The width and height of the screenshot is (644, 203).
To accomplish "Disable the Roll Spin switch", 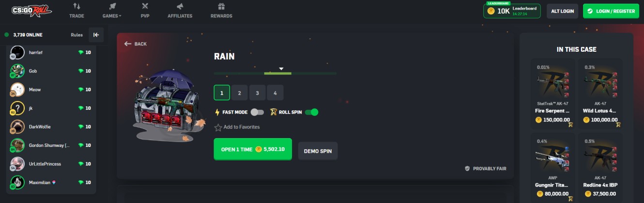I will pyautogui.click(x=311, y=112).
